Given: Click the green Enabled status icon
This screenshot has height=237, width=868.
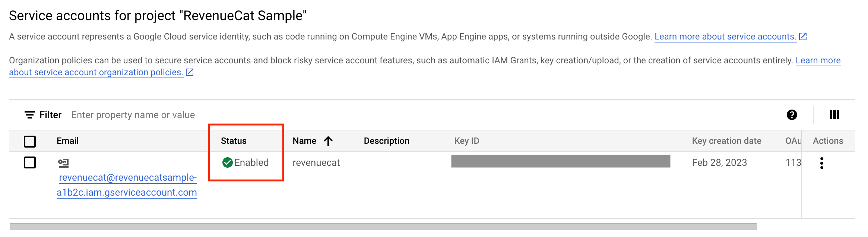Looking at the screenshot, I should [228, 162].
